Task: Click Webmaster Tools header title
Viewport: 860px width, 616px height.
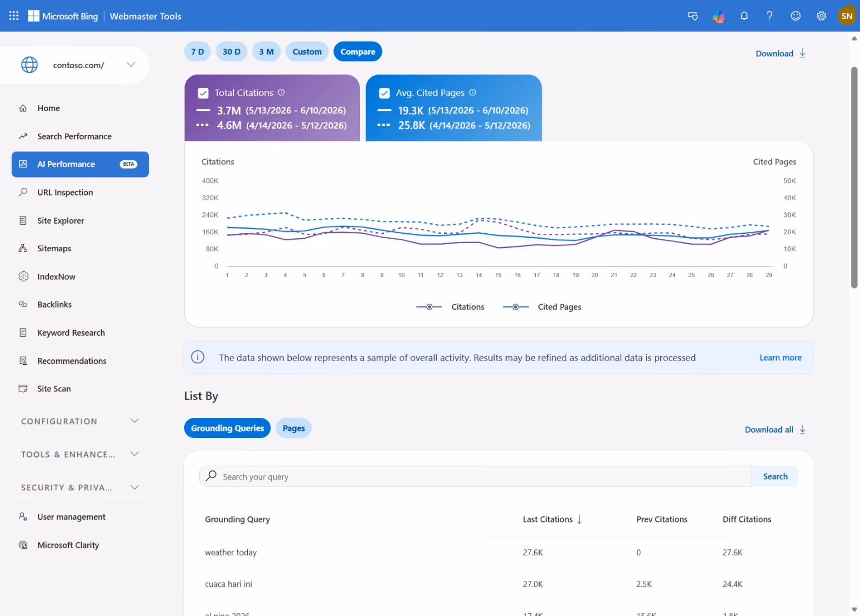Action: coord(146,16)
